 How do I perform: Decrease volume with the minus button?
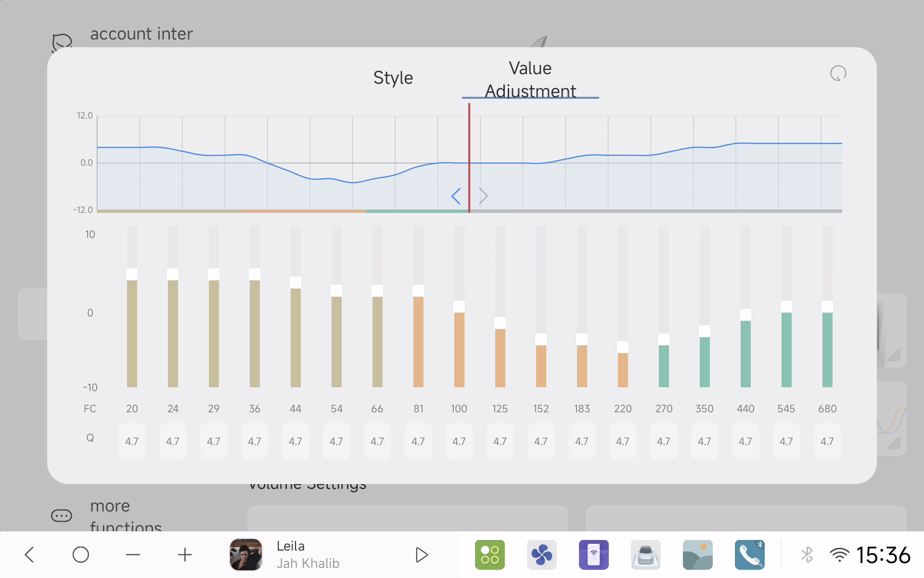133,555
